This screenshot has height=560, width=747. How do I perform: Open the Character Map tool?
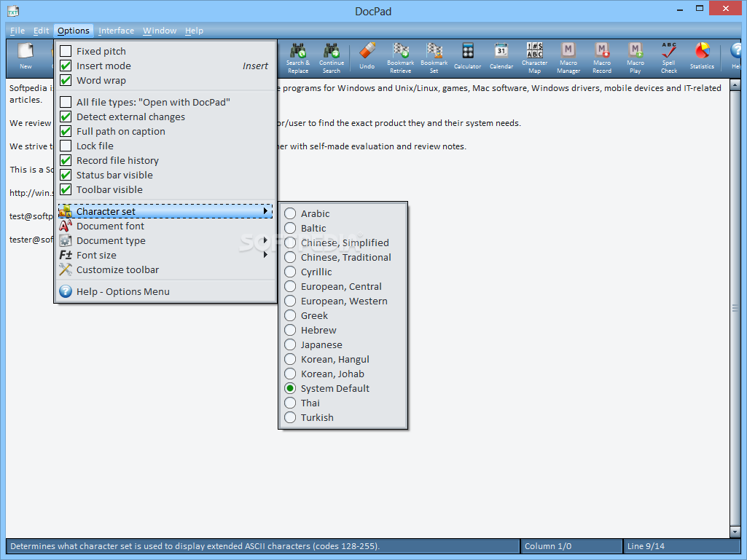click(534, 58)
